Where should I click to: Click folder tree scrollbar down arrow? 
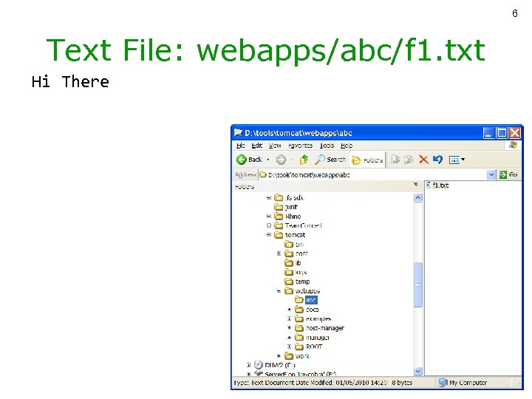(x=418, y=372)
